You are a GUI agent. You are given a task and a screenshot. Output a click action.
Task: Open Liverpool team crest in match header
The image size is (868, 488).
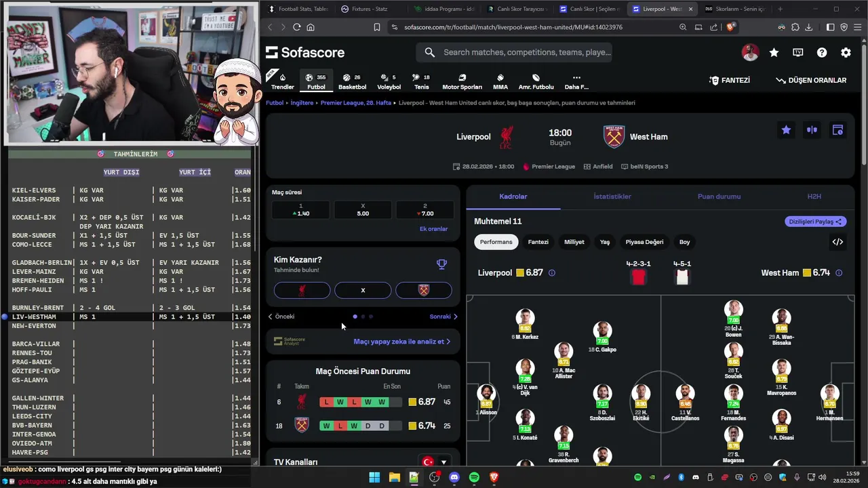pos(506,137)
